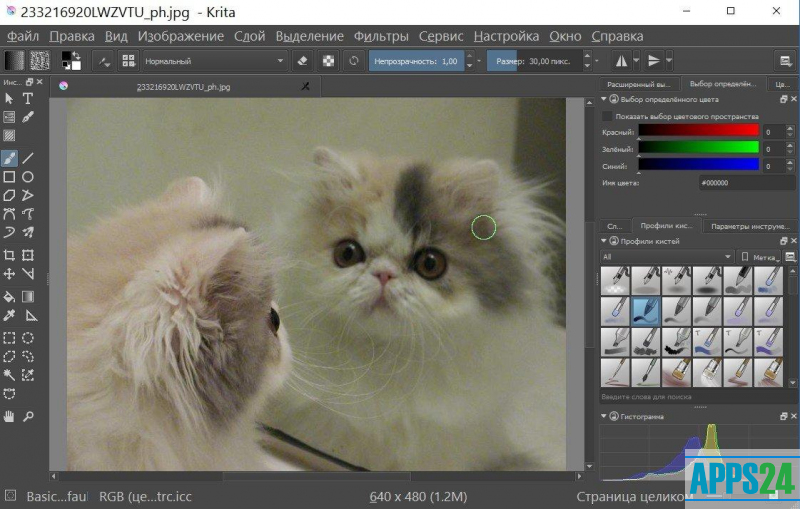This screenshot has height=509, width=800.
Task: Select the rectangular selection tool
Action: (9, 338)
